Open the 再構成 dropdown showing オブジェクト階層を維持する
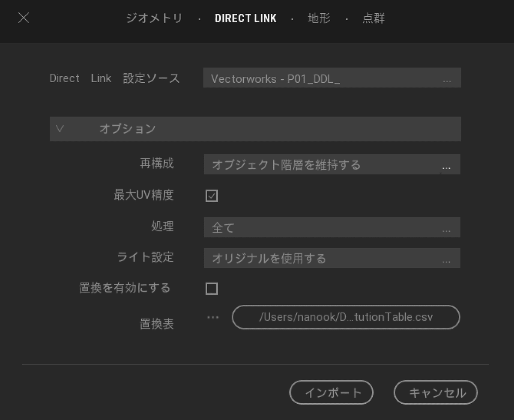Viewport: 514px width, 420px height. tap(300, 164)
